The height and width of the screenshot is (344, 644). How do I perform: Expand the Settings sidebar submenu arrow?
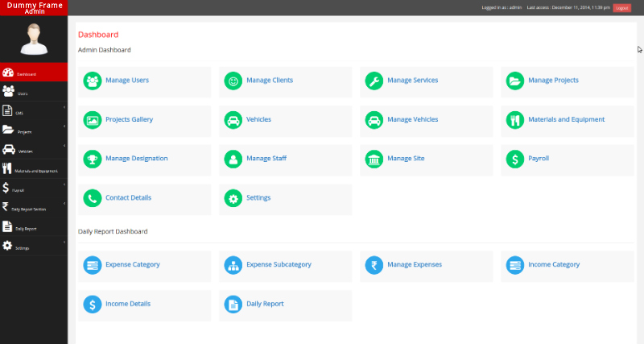coord(64,242)
